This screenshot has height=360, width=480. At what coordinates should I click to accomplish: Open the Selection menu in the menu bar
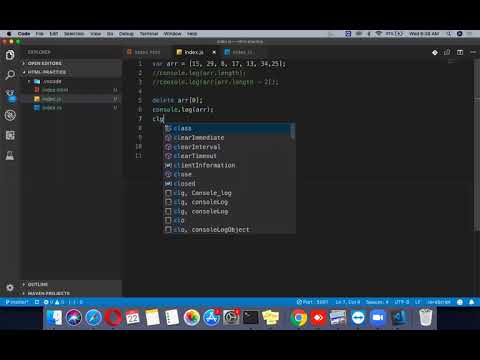tap(74, 34)
